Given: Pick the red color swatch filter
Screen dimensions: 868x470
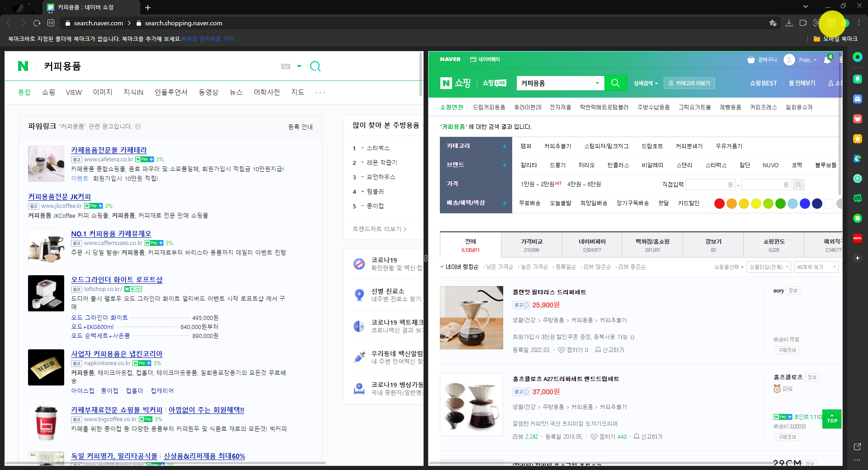Looking at the screenshot, I should point(719,204).
